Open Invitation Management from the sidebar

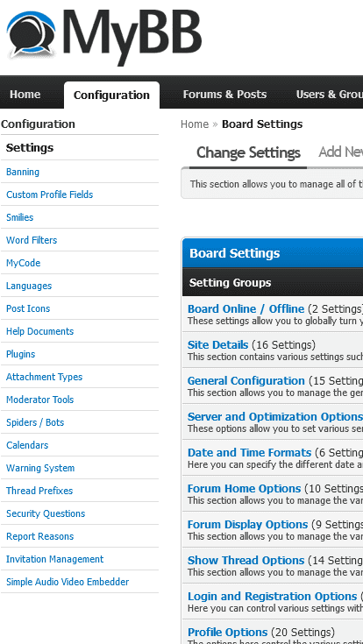point(54,559)
